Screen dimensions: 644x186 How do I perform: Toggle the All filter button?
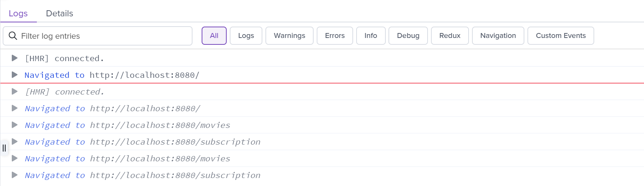coord(214,36)
